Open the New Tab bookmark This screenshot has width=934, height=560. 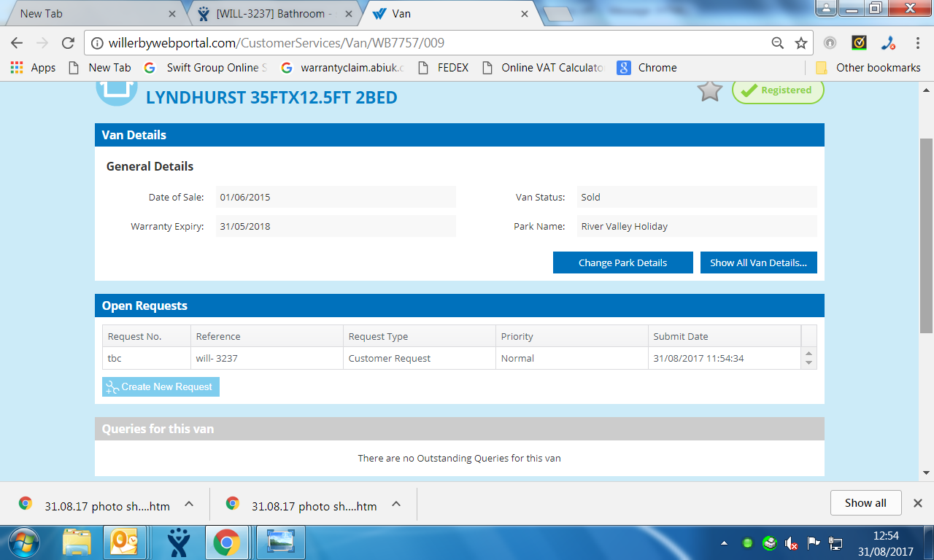(x=99, y=68)
